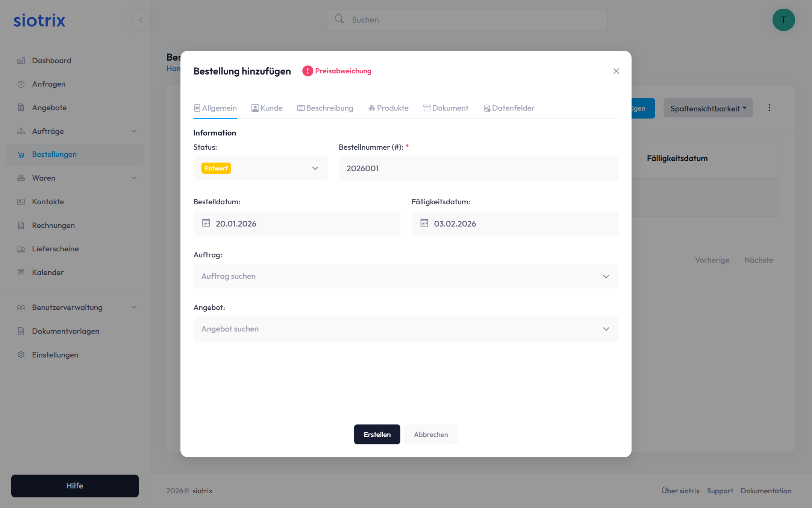Viewport: 812px width, 508px height.
Task: Click the Preisabweichung warning exclamation icon
Action: 308,71
